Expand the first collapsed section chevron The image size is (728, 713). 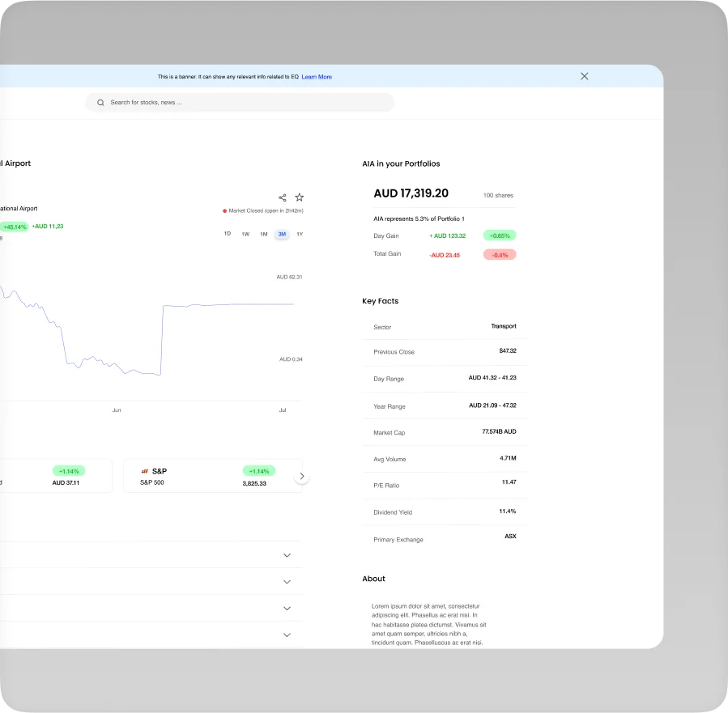[x=287, y=555]
